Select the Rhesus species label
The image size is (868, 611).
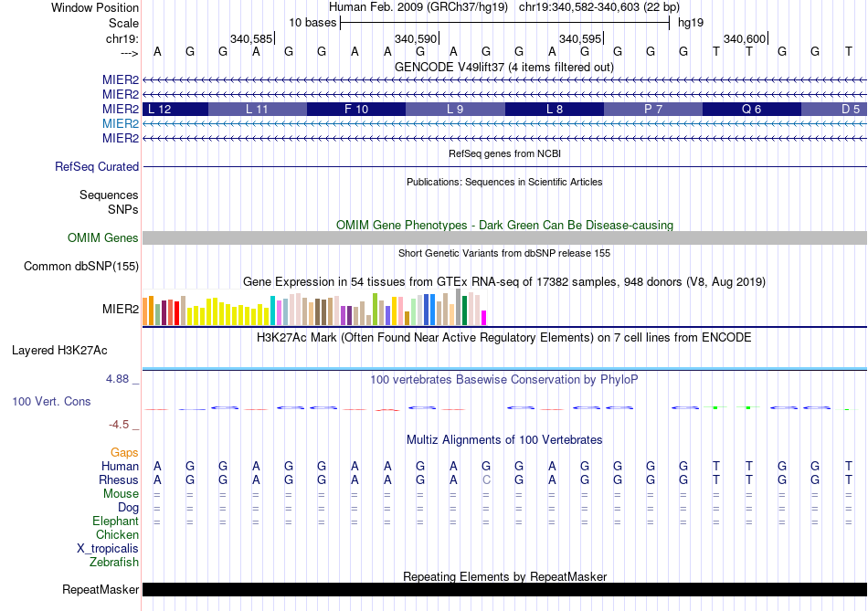119,480
